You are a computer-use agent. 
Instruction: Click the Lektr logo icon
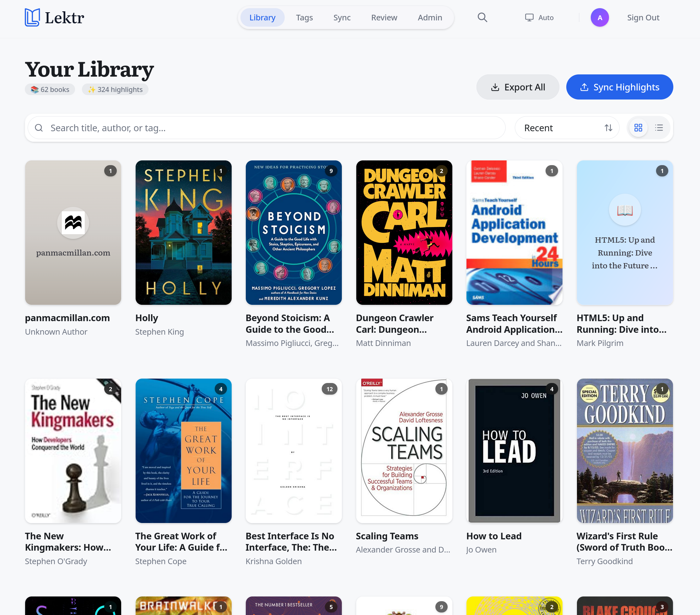(x=33, y=18)
